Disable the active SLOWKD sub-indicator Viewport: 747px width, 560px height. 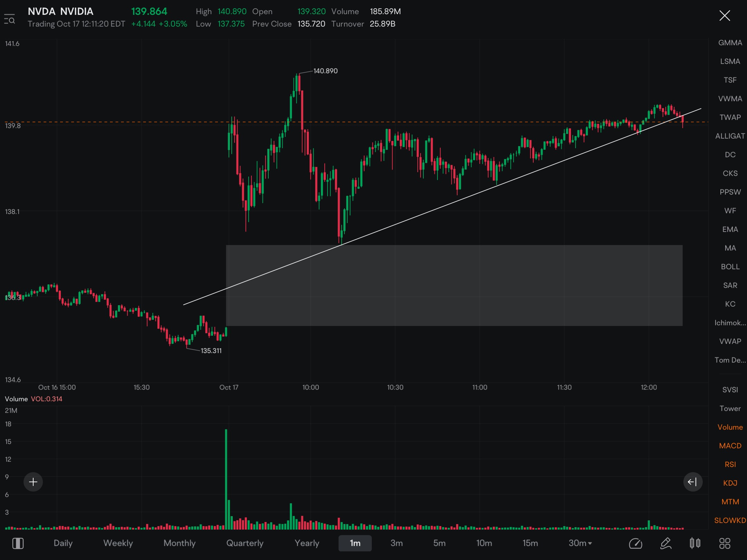(x=730, y=521)
